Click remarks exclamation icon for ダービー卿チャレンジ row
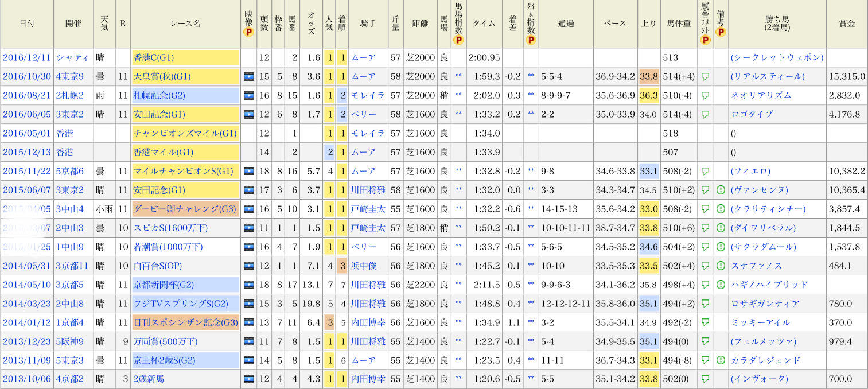 [721, 209]
